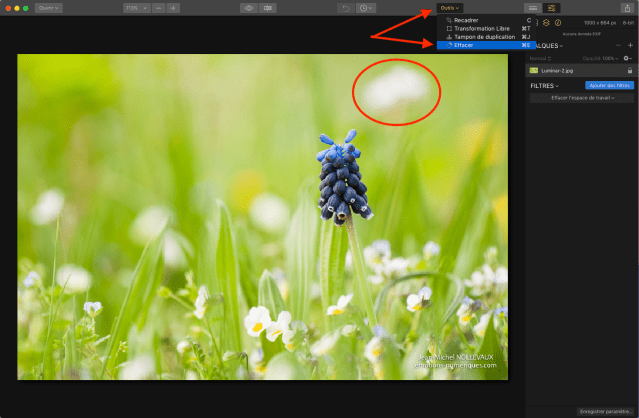Click the undo arrow button
Image resolution: width=639 pixels, height=418 pixels.
tap(346, 8)
